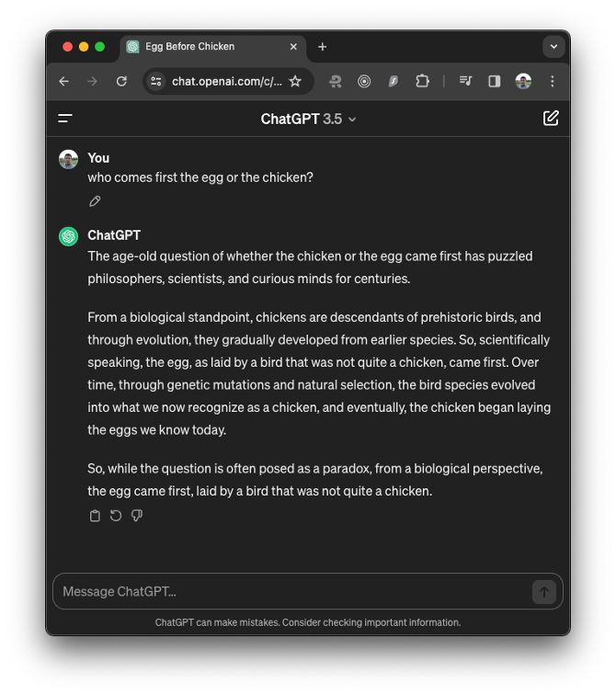Screen dimensions: 616x695
Task: Give thumbs down to the response
Action: pyautogui.click(x=137, y=516)
